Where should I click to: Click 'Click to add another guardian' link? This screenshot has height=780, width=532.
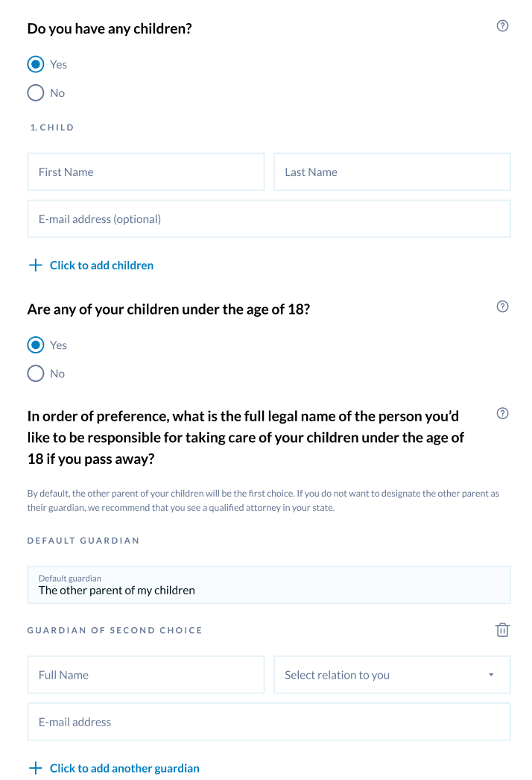pyautogui.click(x=124, y=768)
